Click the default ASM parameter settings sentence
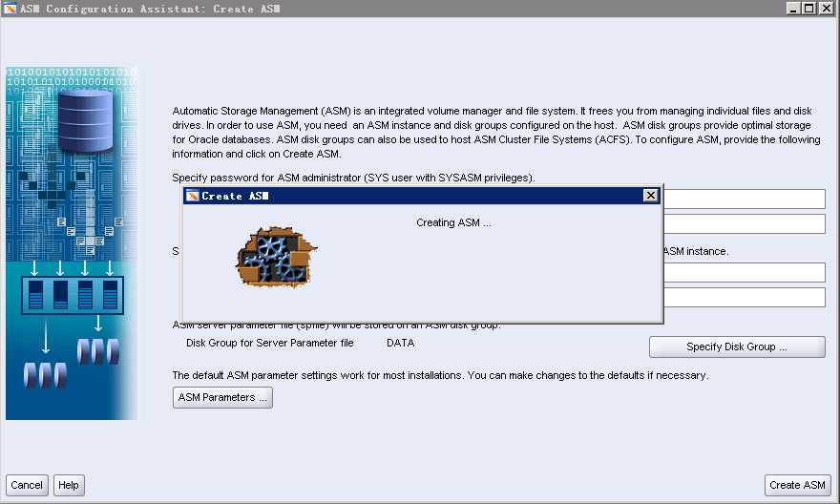840x504 pixels. click(440, 375)
